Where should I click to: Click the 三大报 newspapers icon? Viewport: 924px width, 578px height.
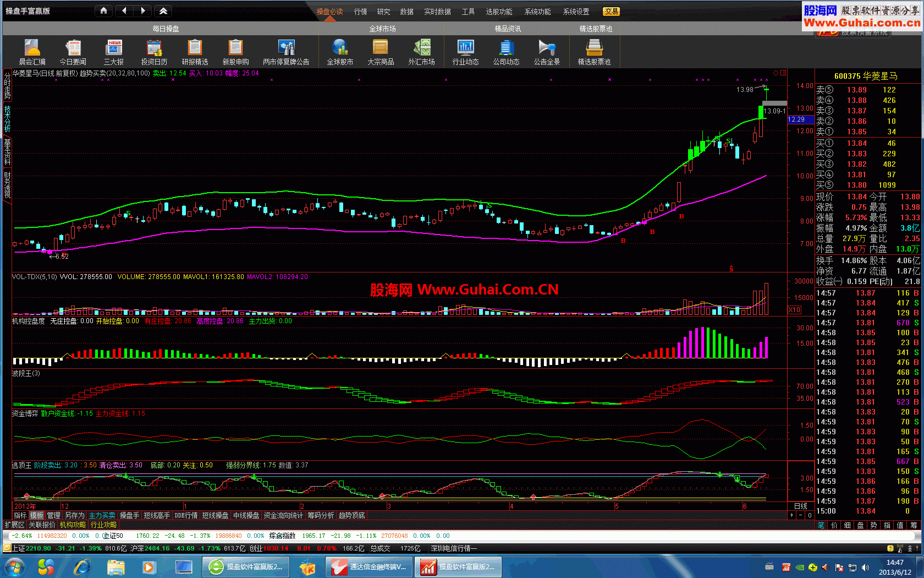114,52
